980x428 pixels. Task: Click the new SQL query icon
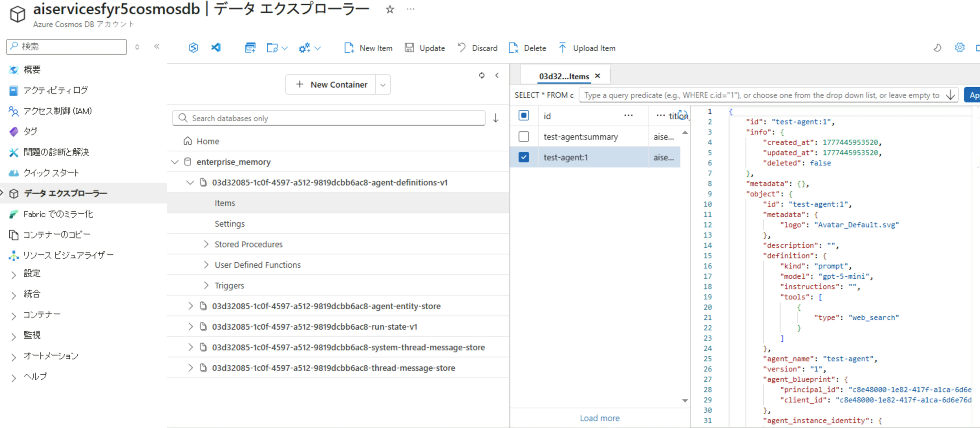point(250,48)
